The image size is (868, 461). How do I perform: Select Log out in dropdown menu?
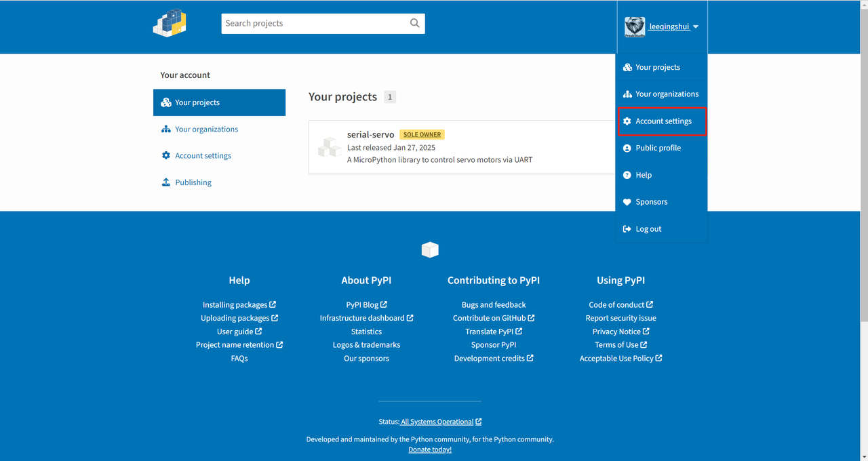point(662,229)
